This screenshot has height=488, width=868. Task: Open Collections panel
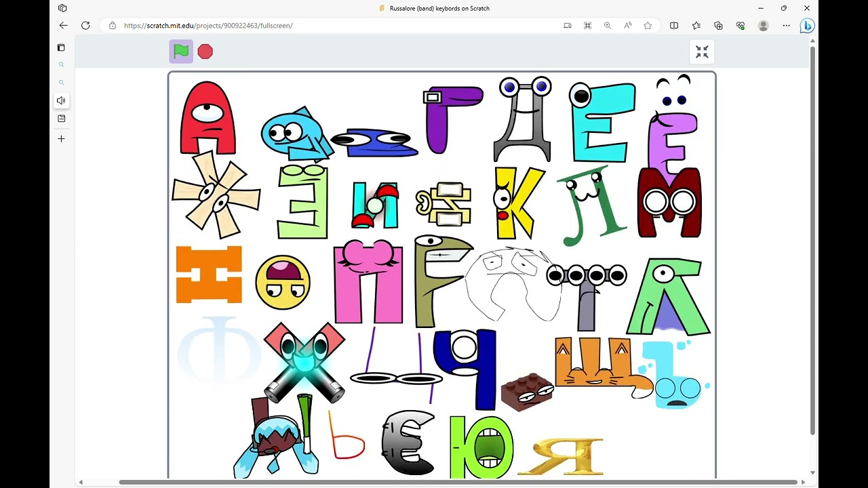tap(719, 26)
